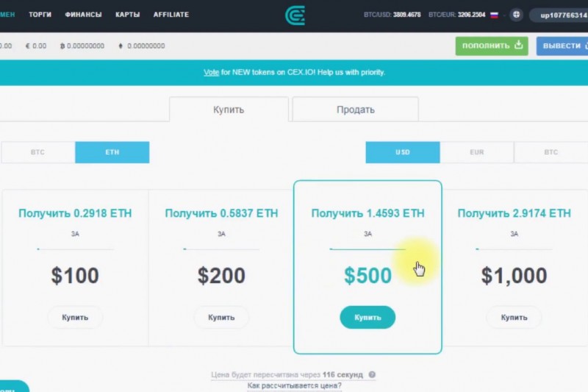Select the ETH crypto toggle

click(x=112, y=152)
